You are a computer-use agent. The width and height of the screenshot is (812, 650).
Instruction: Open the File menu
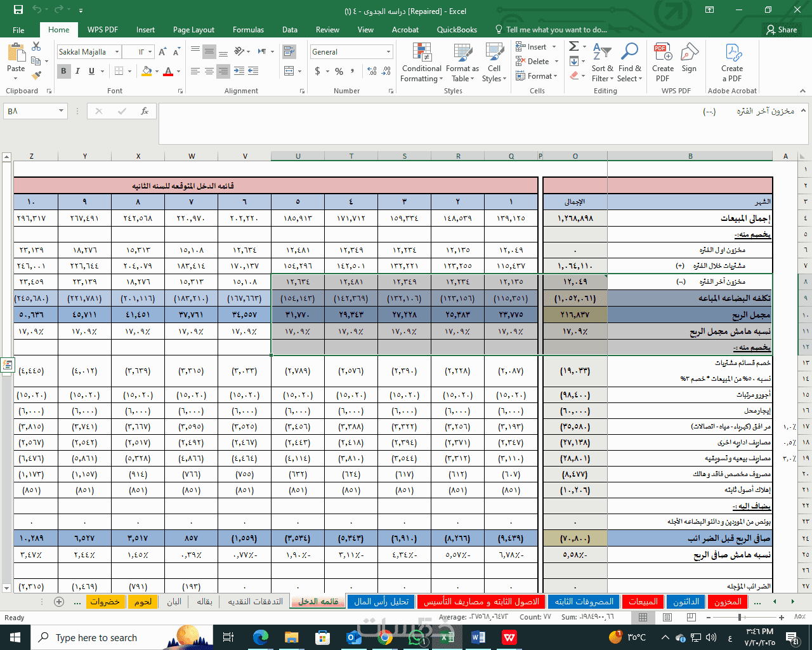point(18,30)
